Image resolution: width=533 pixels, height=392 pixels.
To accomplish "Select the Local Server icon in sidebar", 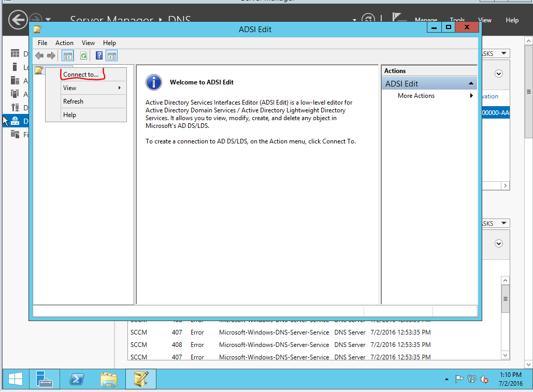I will [15, 67].
